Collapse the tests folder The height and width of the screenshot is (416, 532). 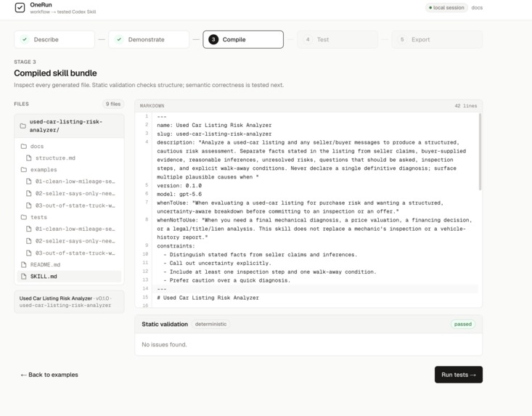coord(69,217)
